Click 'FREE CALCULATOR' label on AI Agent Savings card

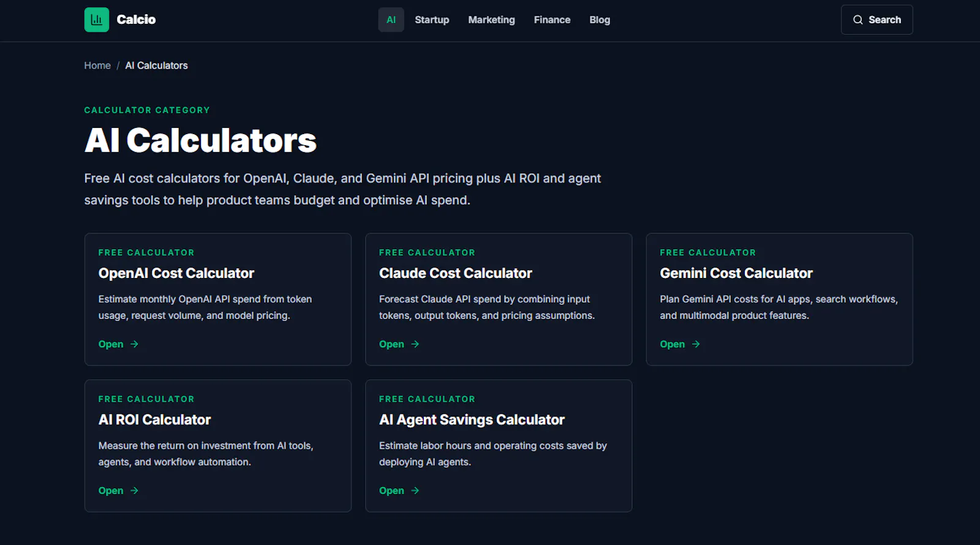[427, 399]
